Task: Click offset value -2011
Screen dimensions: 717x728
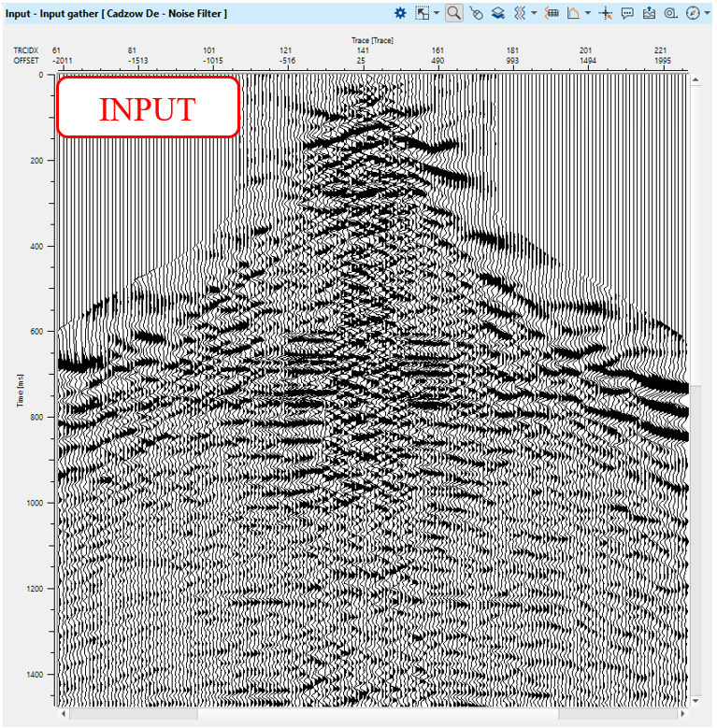Action: (63, 61)
